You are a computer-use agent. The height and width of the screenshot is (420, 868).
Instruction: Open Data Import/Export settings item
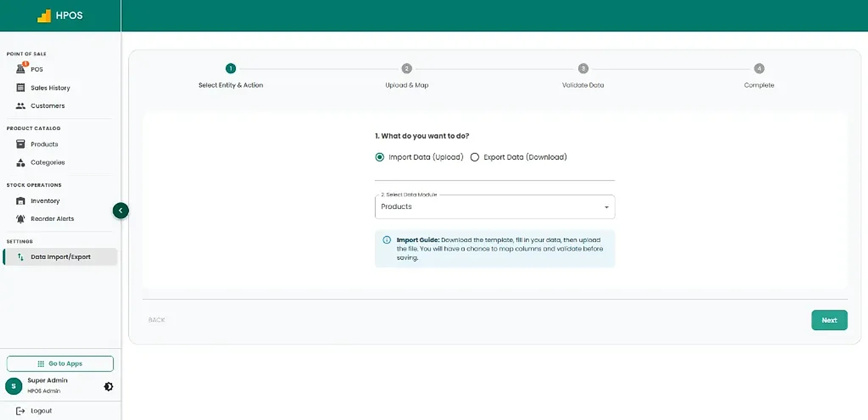pos(60,257)
